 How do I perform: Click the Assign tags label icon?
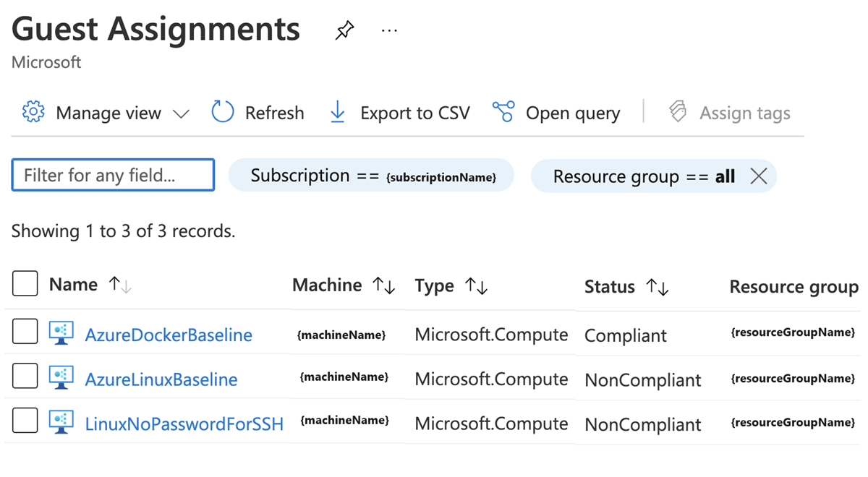[677, 112]
